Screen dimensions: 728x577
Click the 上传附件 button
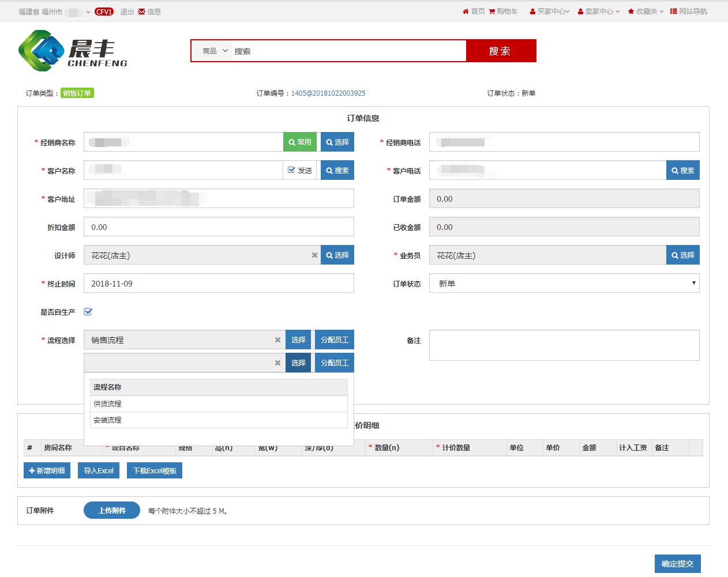pyautogui.click(x=112, y=510)
